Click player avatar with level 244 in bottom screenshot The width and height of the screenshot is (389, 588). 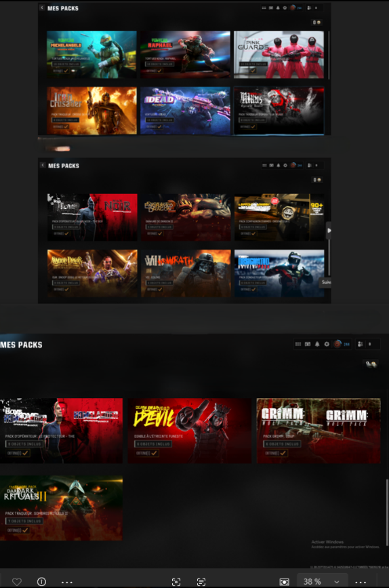337,344
